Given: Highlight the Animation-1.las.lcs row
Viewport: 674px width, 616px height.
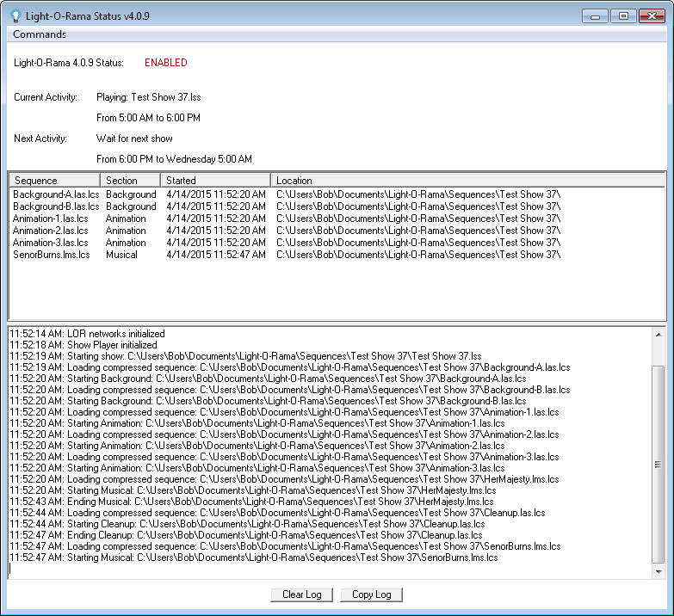Looking at the screenshot, I should tap(50, 219).
